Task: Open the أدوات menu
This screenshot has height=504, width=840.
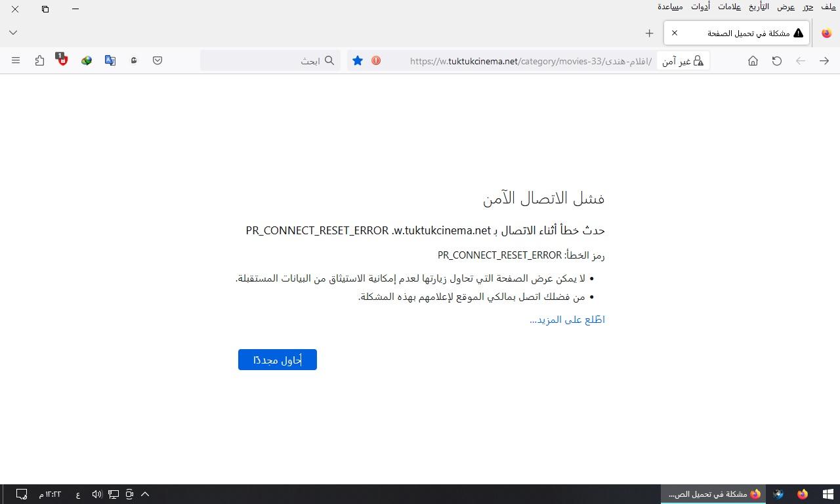Action: tap(700, 7)
